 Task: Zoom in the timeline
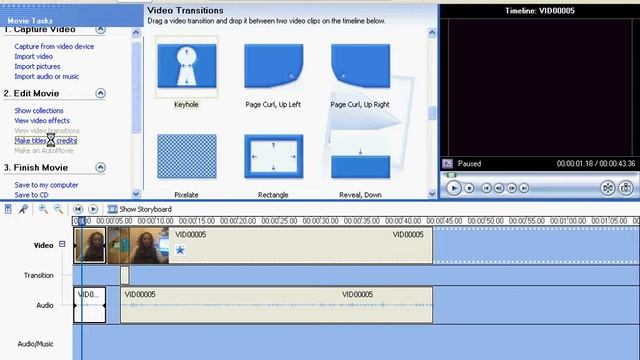click(43, 209)
